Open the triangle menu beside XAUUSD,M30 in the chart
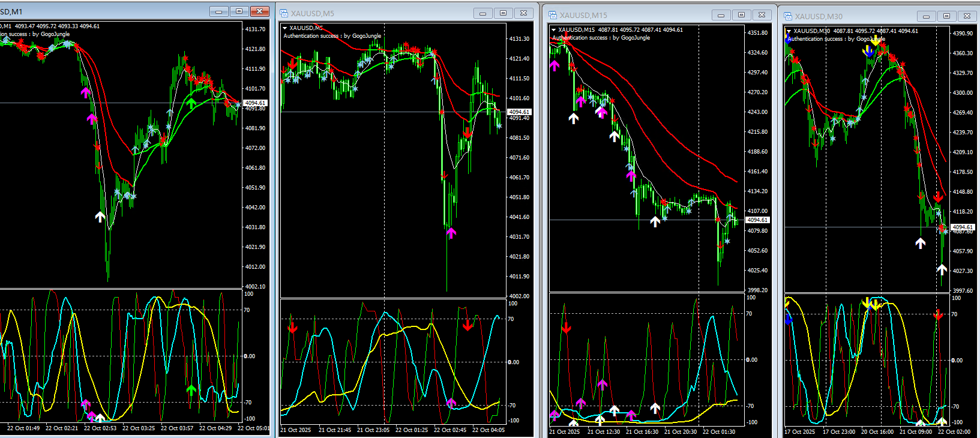The image size is (980, 438). click(x=789, y=31)
